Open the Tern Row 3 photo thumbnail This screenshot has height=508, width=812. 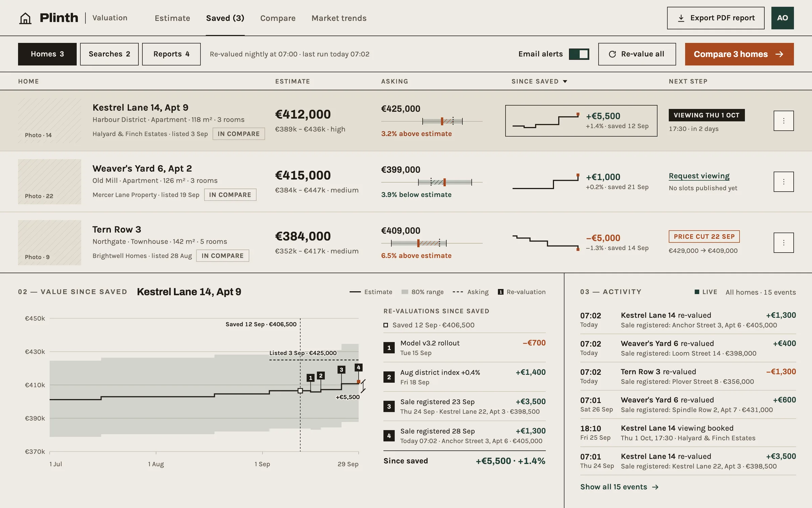(x=49, y=242)
